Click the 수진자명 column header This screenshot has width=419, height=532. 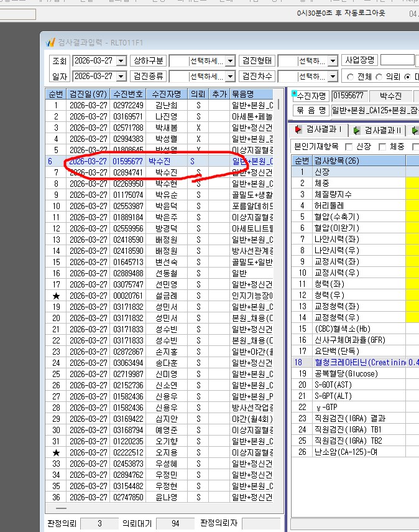pyautogui.click(x=166, y=94)
